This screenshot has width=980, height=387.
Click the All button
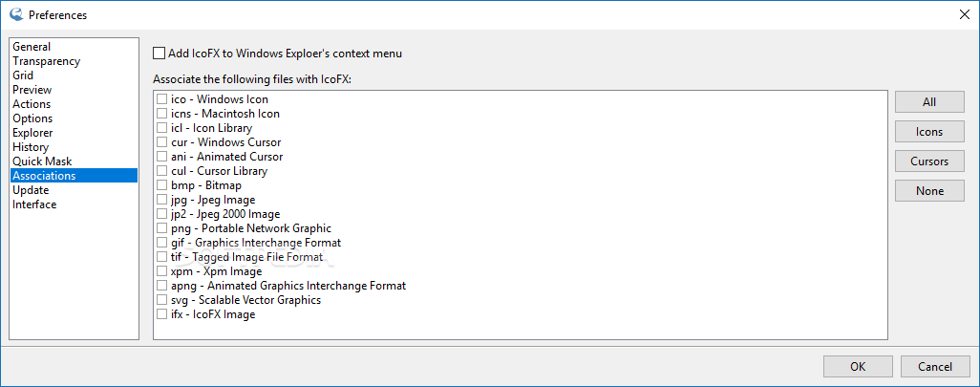[x=929, y=102]
